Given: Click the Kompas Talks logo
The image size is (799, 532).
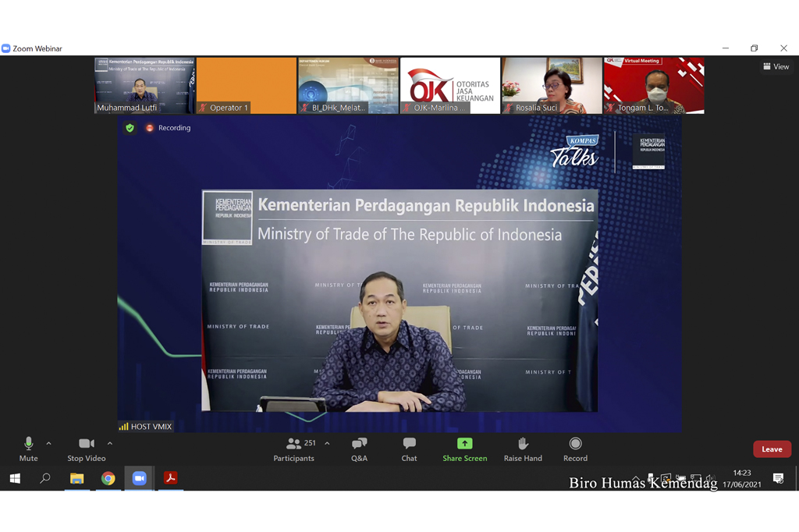Looking at the screenshot, I should pos(575,151).
